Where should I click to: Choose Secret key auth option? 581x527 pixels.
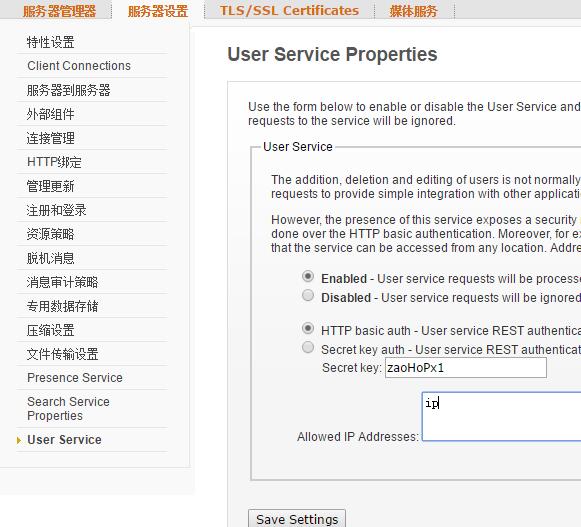pos(308,347)
